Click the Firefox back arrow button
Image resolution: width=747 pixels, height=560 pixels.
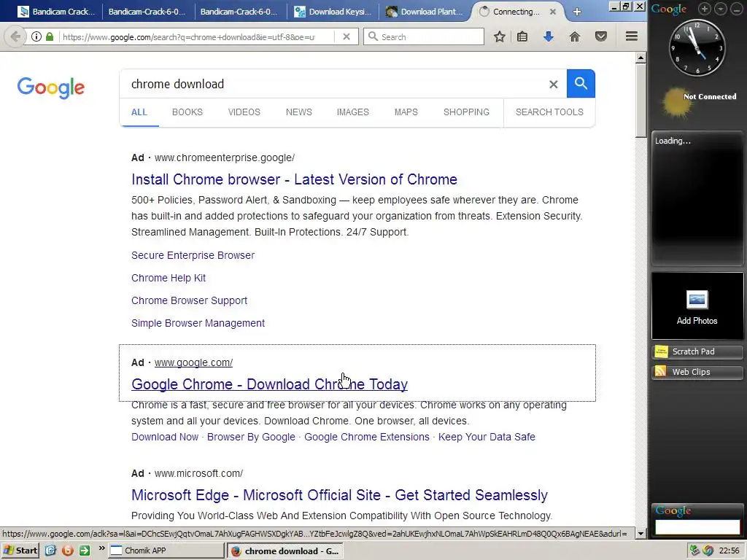(x=15, y=36)
